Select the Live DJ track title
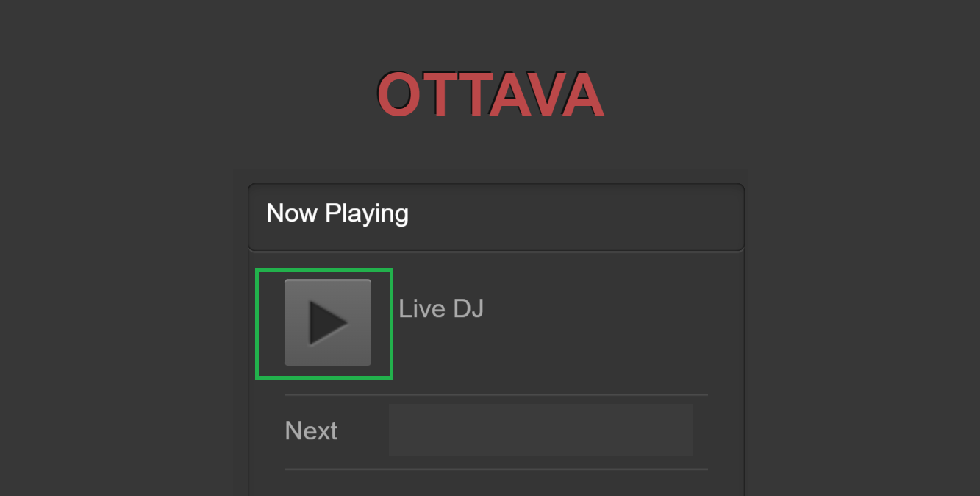Image resolution: width=980 pixels, height=496 pixels. point(441,308)
